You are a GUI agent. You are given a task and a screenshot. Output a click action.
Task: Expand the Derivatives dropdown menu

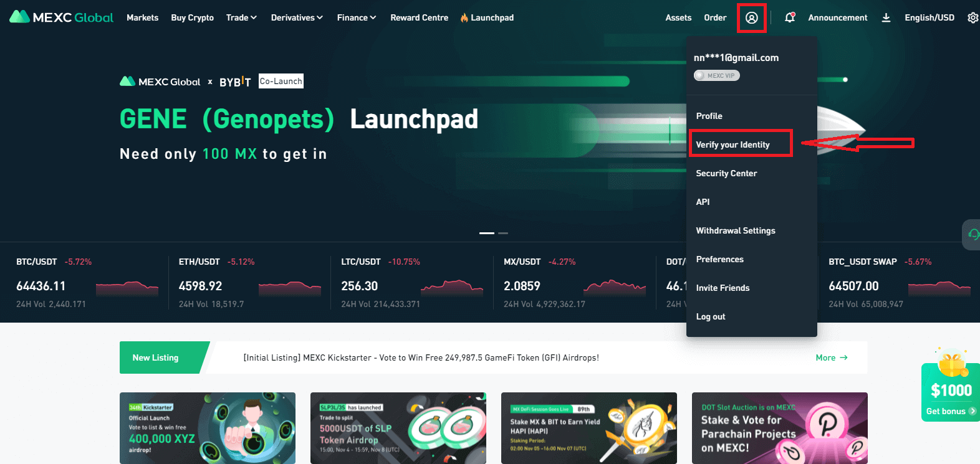tap(297, 17)
